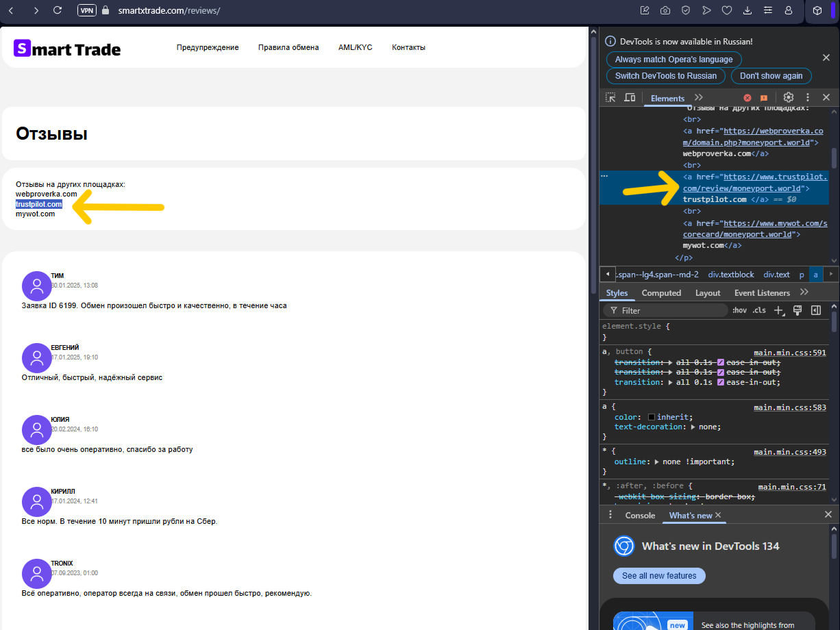
Task: Toggle :hov element state panel
Action: click(739, 311)
